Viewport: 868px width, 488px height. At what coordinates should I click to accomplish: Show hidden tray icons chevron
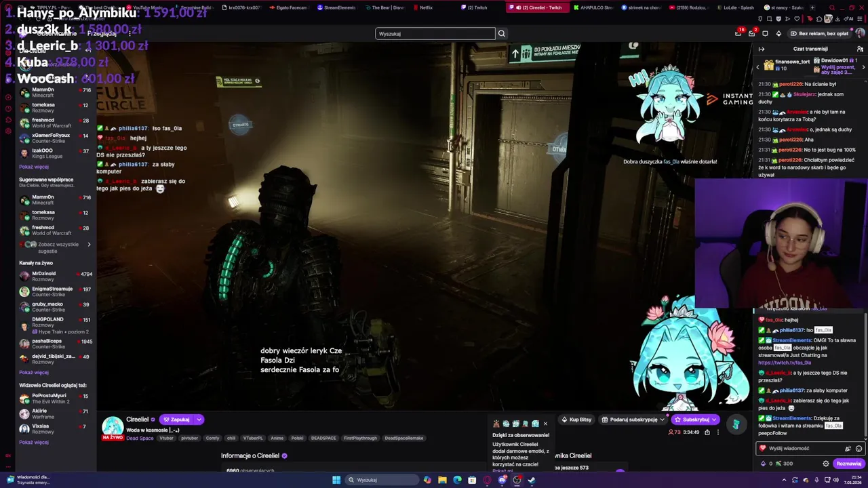[x=784, y=480]
